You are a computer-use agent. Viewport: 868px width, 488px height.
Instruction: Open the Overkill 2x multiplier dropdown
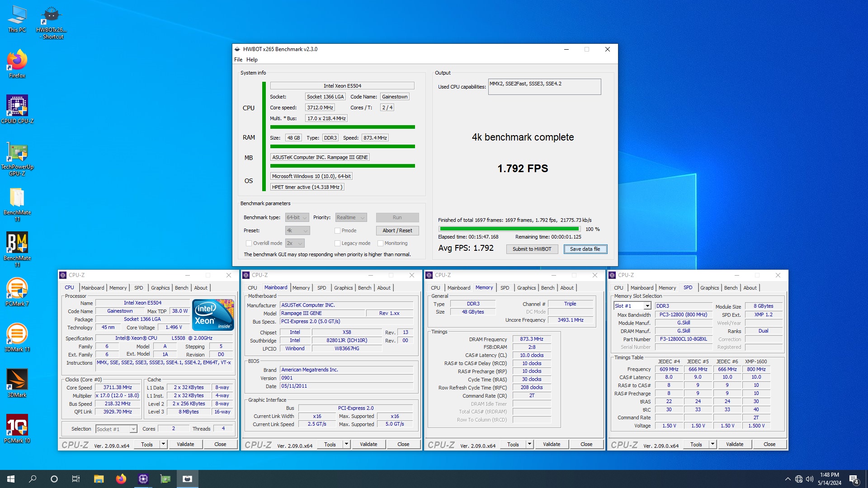295,243
